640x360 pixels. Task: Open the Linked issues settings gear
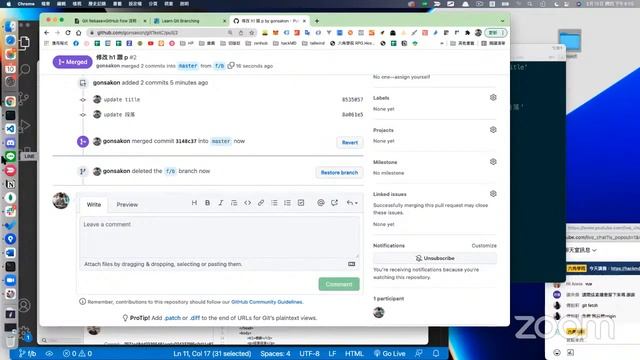[493, 194]
